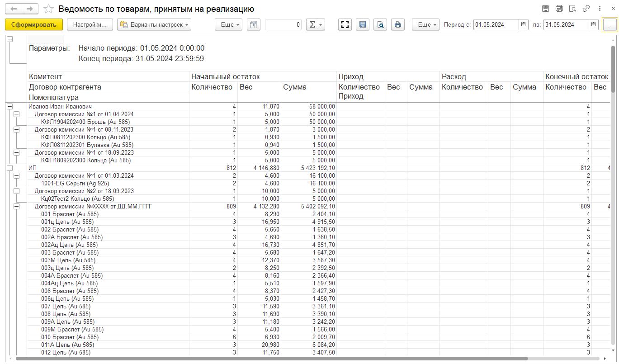
Task: Collapse Договор комиссии №1 от 18.09.2023
Action: click(x=17, y=152)
